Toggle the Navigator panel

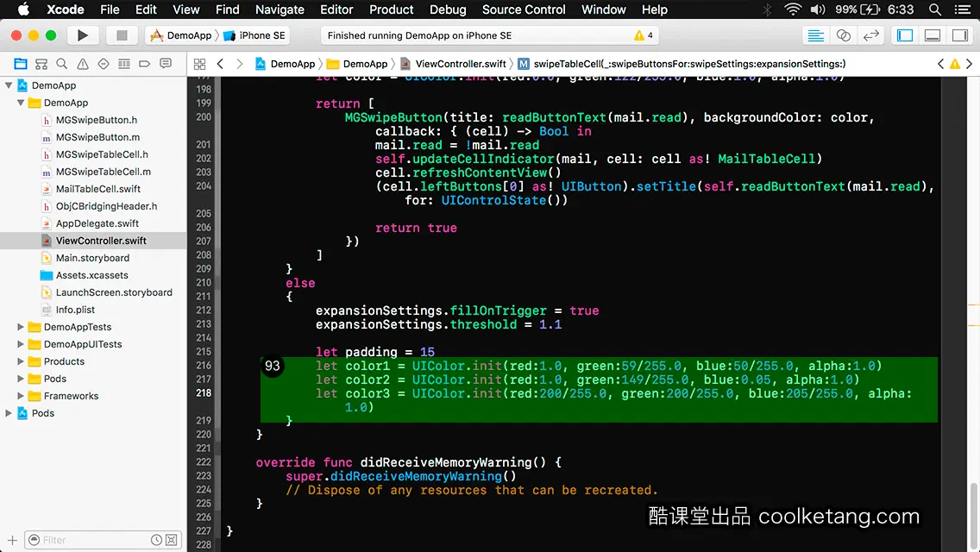point(905,35)
